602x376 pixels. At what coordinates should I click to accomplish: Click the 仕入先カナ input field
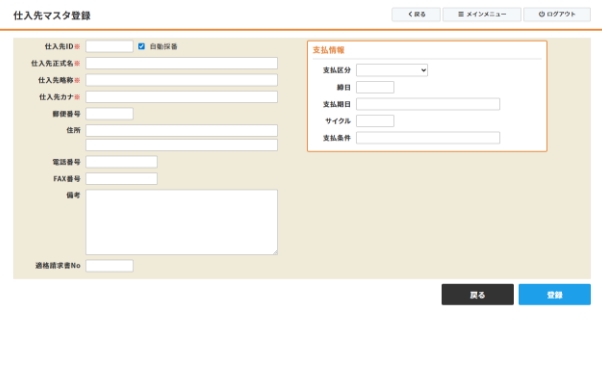pos(182,97)
